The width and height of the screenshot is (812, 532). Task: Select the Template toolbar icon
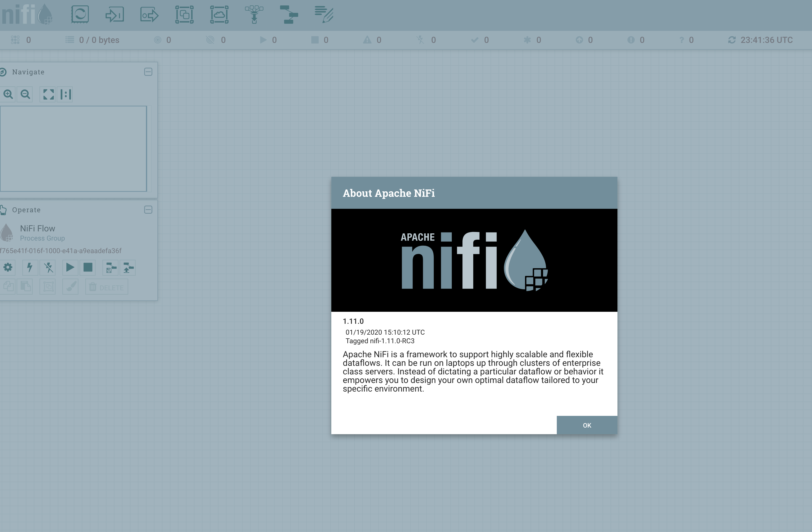pos(289,15)
